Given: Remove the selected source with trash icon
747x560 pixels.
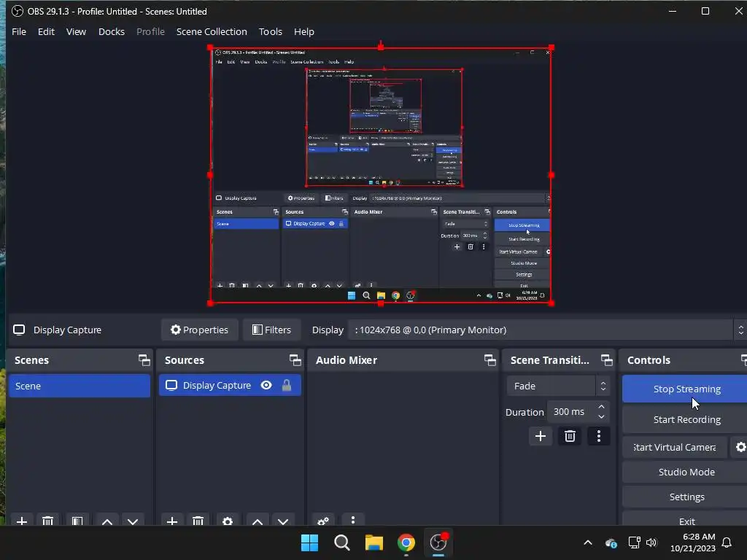Looking at the screenshot, I should (x=198, y=521).
